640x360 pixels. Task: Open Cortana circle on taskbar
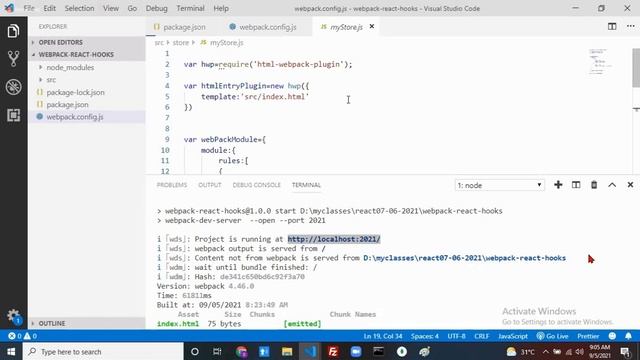click(x=195, y=351)
